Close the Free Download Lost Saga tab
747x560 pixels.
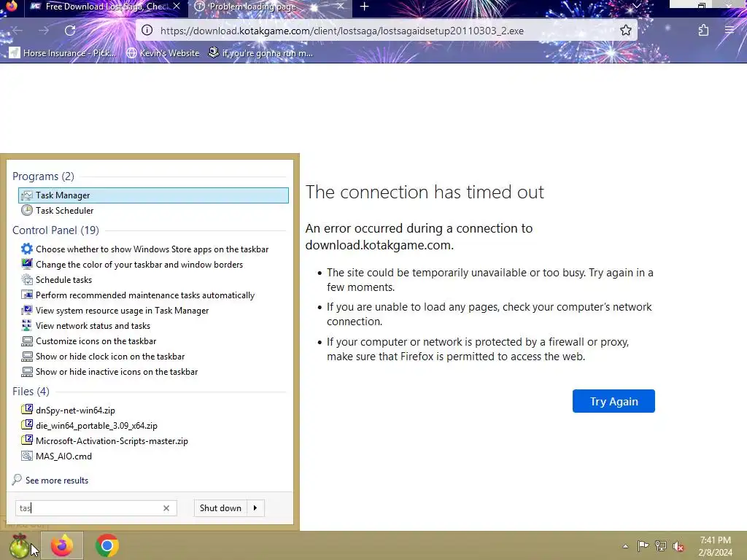(x=177, y=6)
